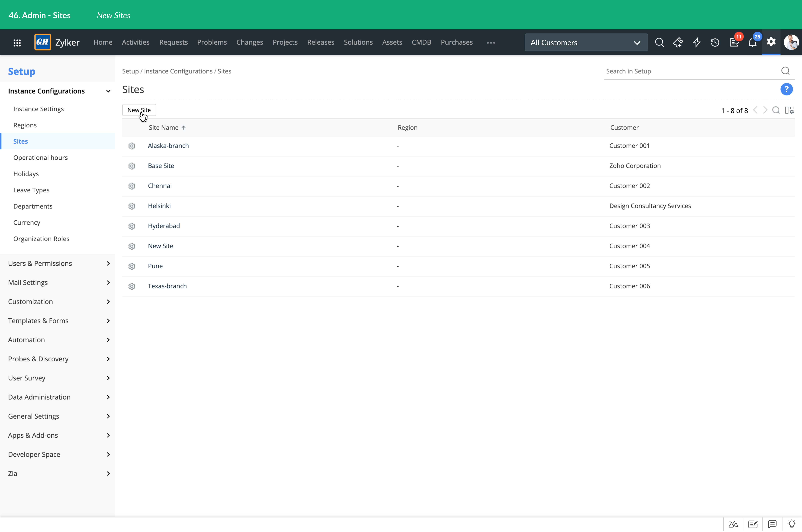Open quick actions lightning bolt icon

(696, 42)
